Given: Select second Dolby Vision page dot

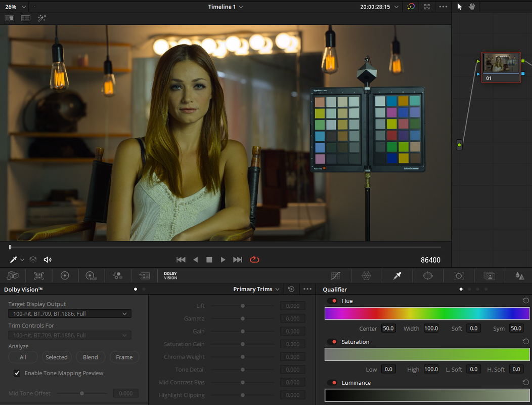Looking at the screenshot, I should click(144, 289).
